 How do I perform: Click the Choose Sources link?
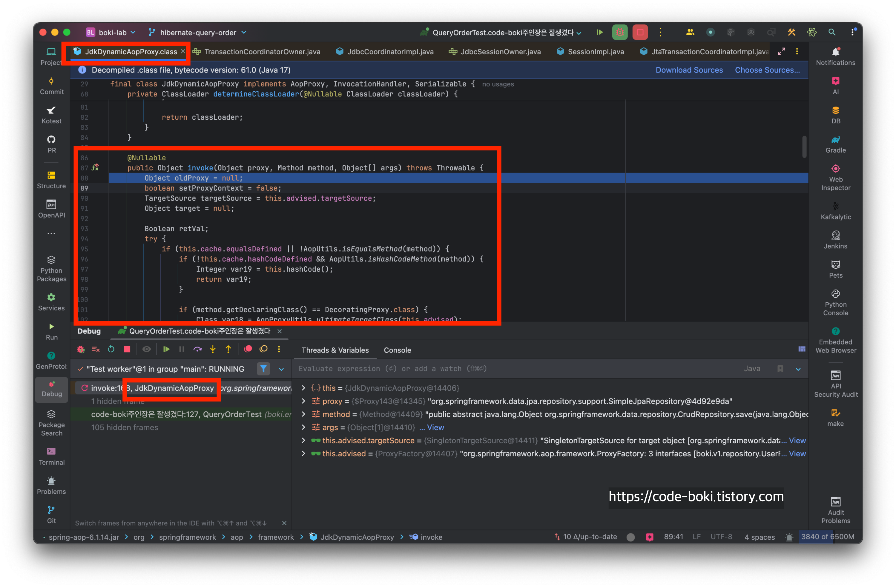tap(767, 70)
